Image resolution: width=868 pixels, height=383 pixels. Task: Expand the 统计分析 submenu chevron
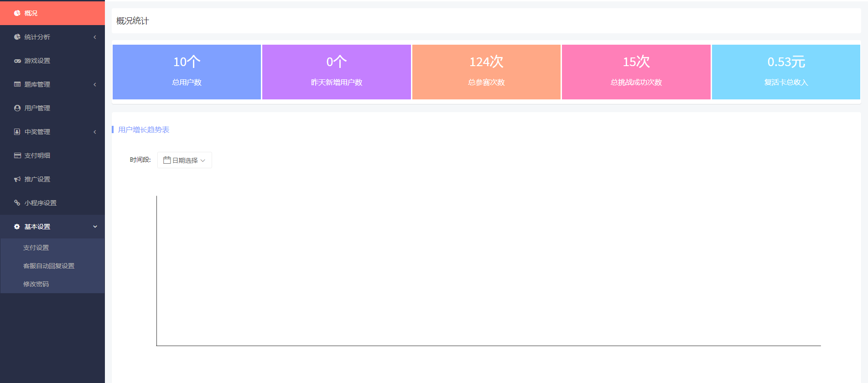click(95, 37)
